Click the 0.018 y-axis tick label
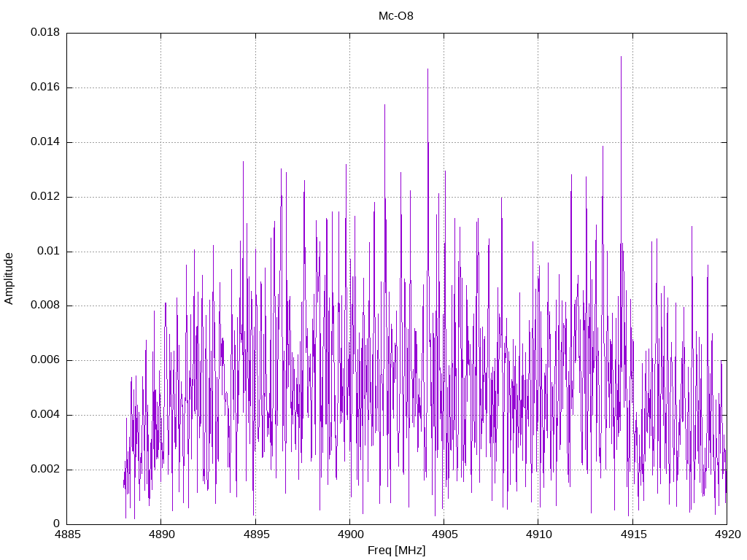Viewport: 747px width, 560px height. click(45, 32)
